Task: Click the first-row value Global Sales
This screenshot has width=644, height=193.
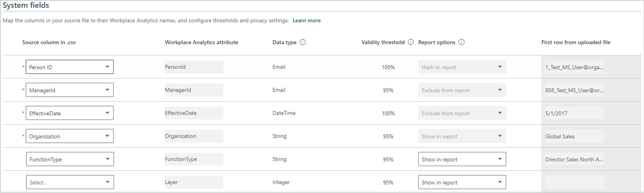Action: [x=560, y=136]
